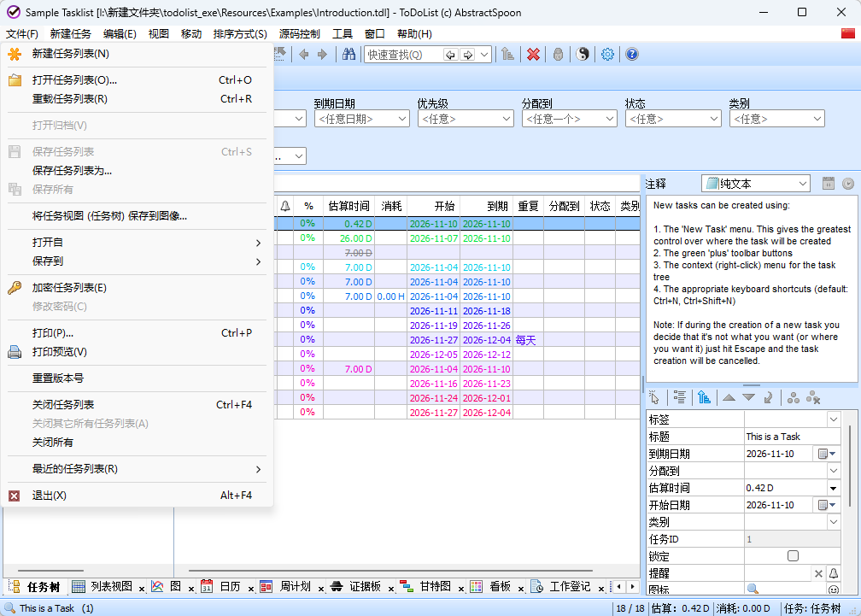Image resolution: width=861 pixels, height=616 pixels.
Task: Click the China flag language icon
Action: point(848,33)
